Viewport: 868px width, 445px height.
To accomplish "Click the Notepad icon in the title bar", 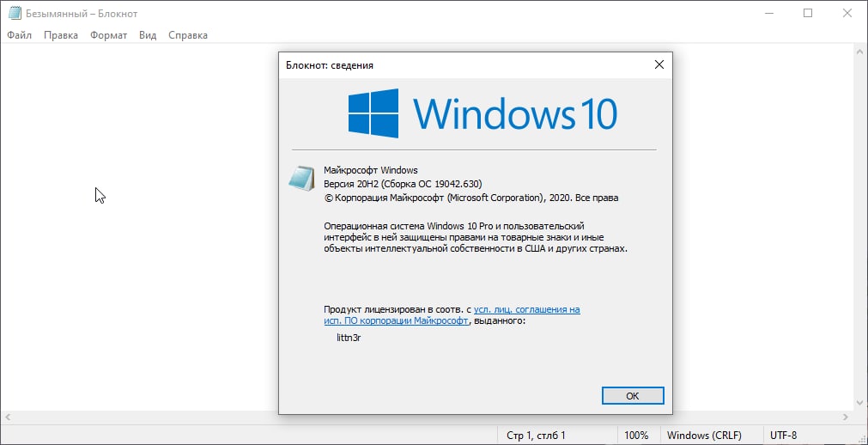I will point(15,13).
